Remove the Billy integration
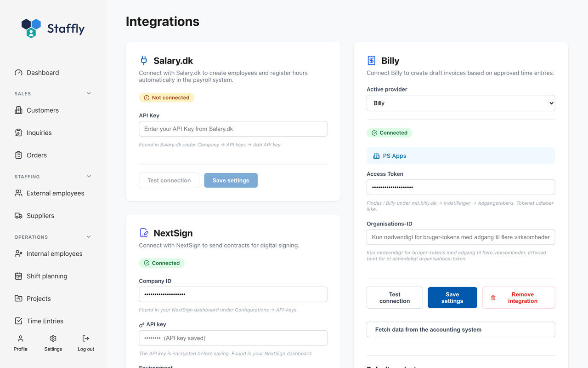The height and width of the screenshot is (368, 588). tap(518, 298)
